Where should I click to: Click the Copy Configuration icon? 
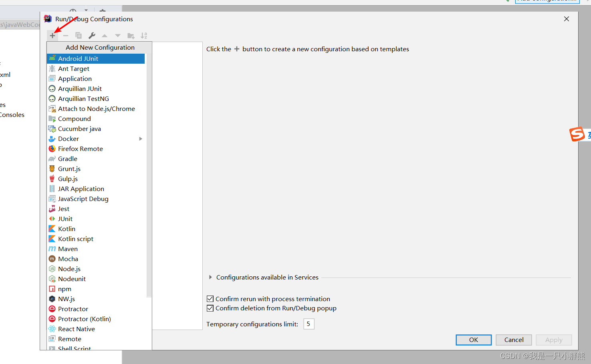[79, 36]
